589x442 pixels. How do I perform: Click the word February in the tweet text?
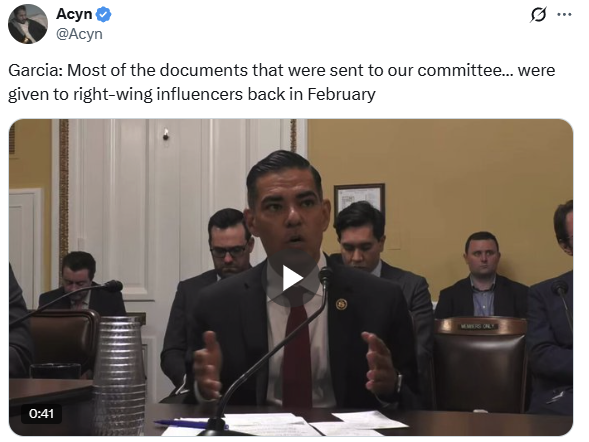point(341,94)
